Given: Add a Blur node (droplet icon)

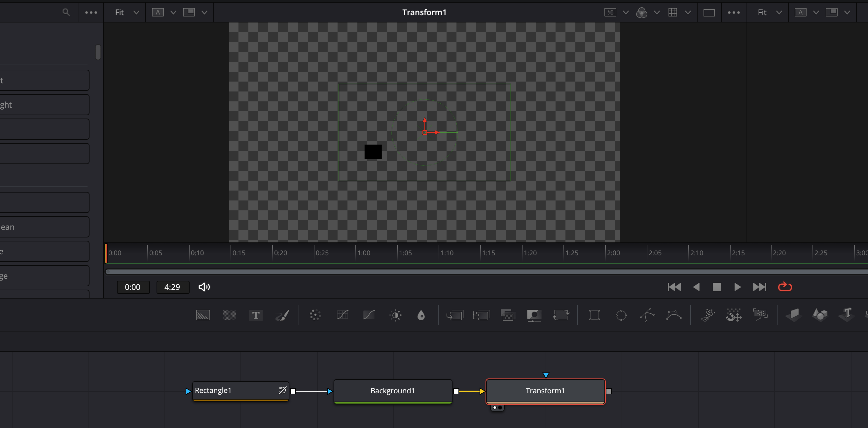Looking at the screenshot, I should coord(421,315).
